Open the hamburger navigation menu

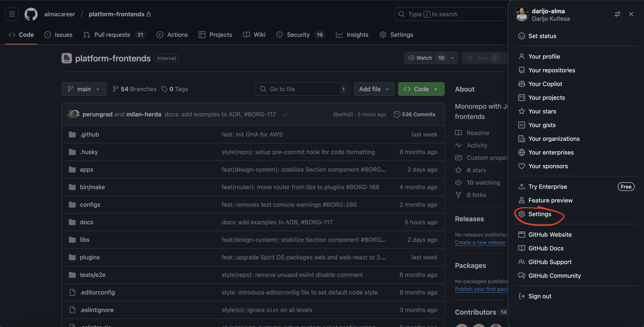(12, 14)
